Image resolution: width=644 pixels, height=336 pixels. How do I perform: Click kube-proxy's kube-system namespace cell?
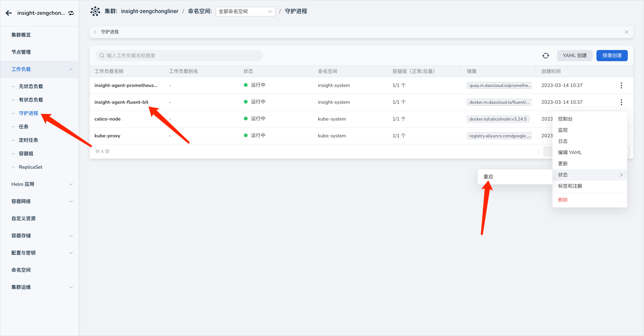332,136
